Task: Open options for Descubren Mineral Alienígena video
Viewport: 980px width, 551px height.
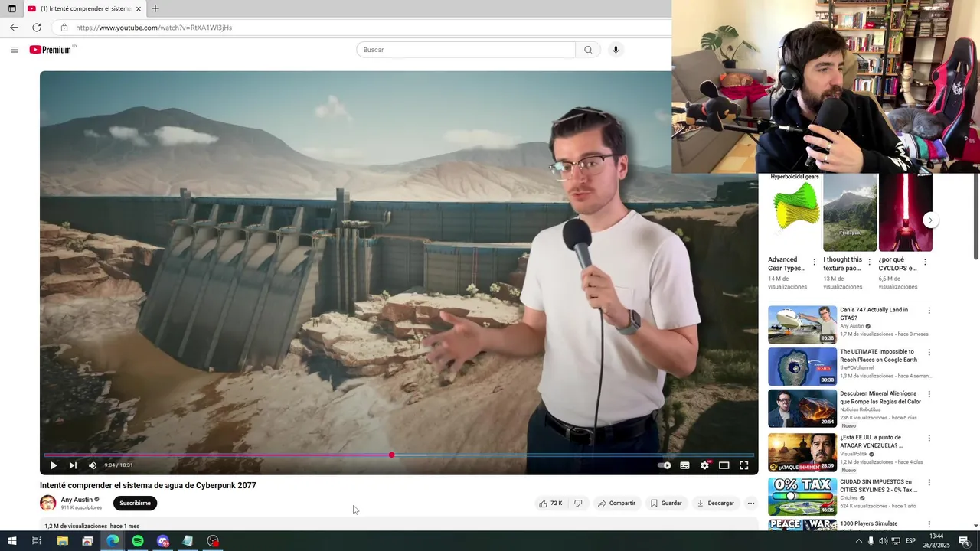Action: [x=929, y=395]
